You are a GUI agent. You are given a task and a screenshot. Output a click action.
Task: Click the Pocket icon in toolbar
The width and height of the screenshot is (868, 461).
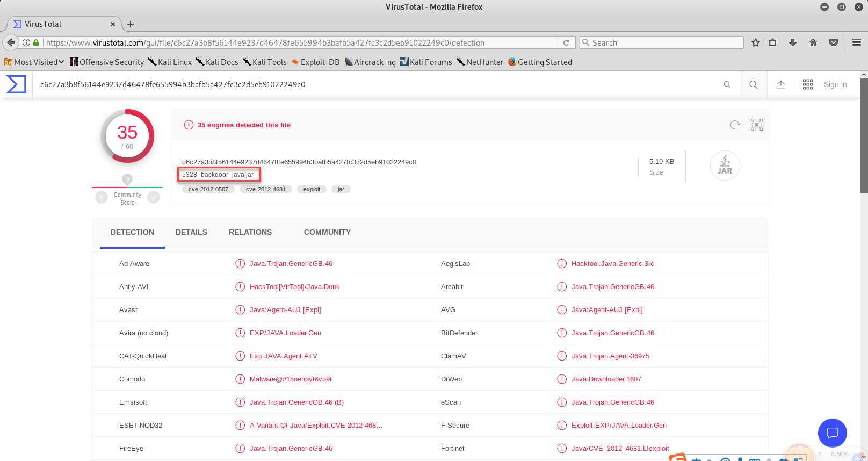(834, 42)
